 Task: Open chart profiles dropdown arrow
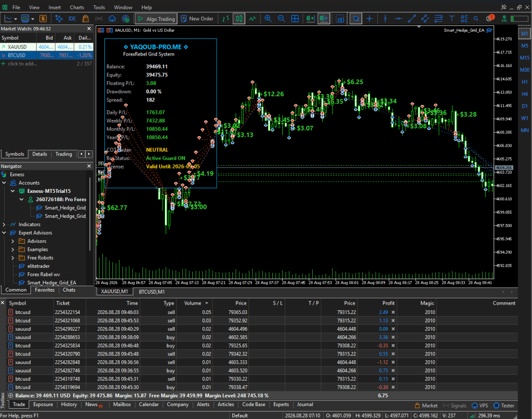(x=33, y=19)
